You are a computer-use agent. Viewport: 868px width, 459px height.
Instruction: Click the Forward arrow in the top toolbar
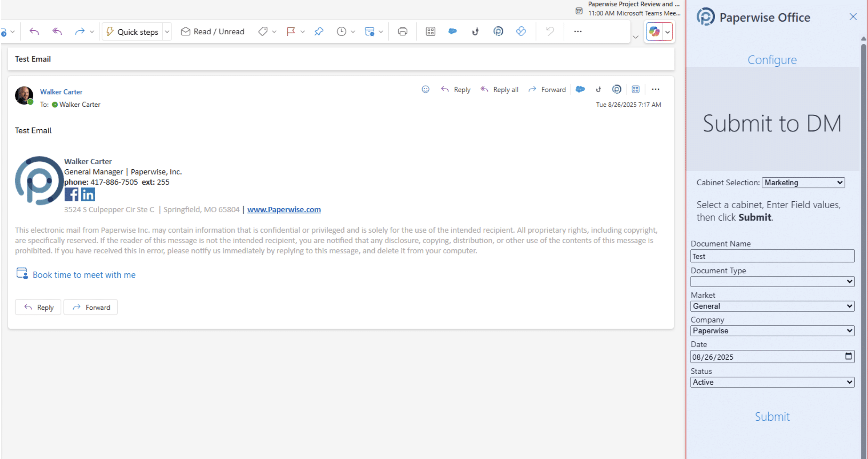(x=80, y=32)
